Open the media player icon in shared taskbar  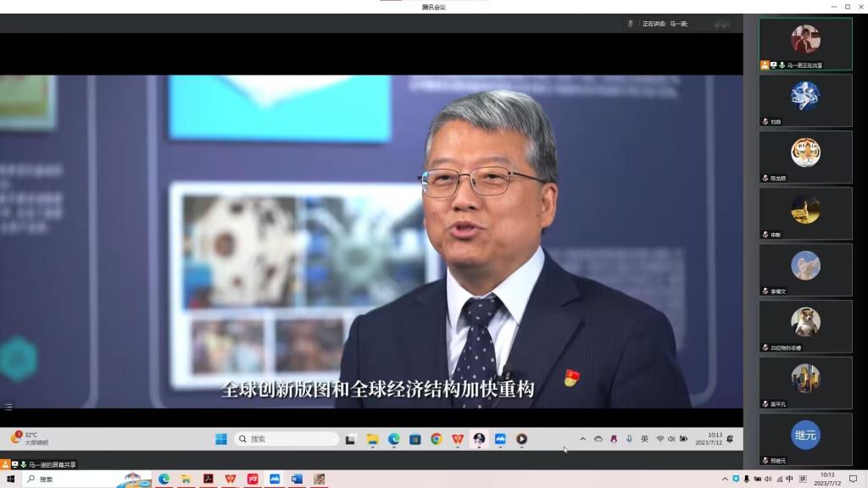point(521,439)
